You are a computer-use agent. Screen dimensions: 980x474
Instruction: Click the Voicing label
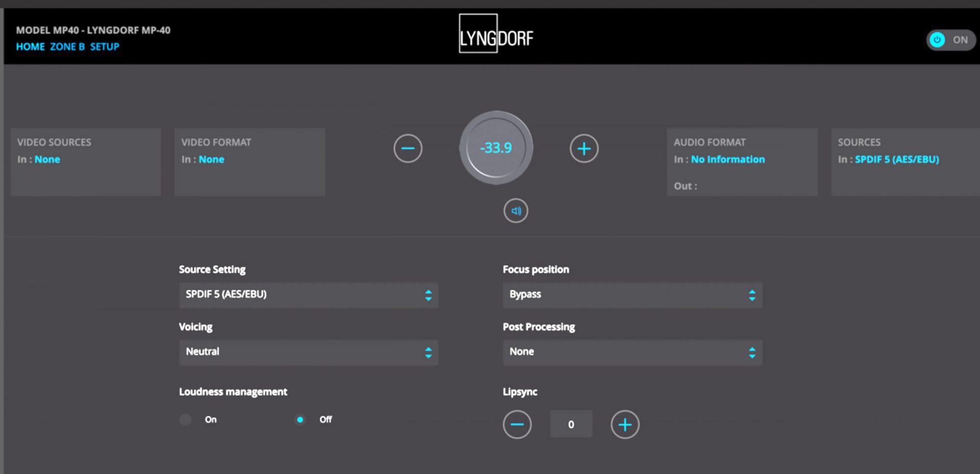point(195,327)
